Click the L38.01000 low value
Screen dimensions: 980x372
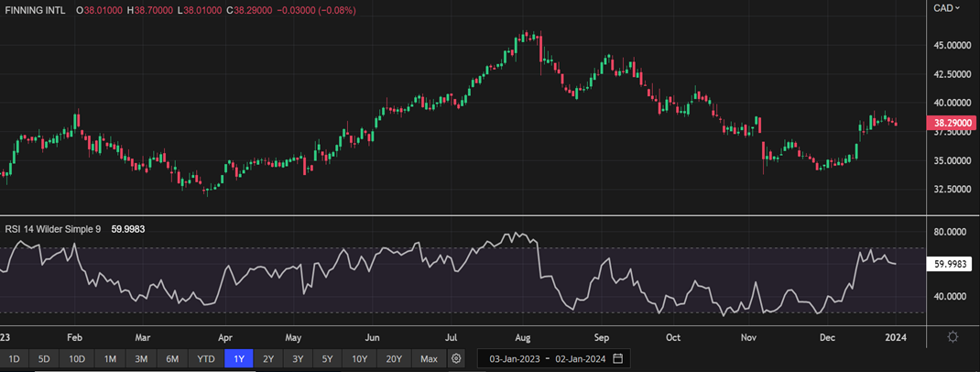[200, 11]
